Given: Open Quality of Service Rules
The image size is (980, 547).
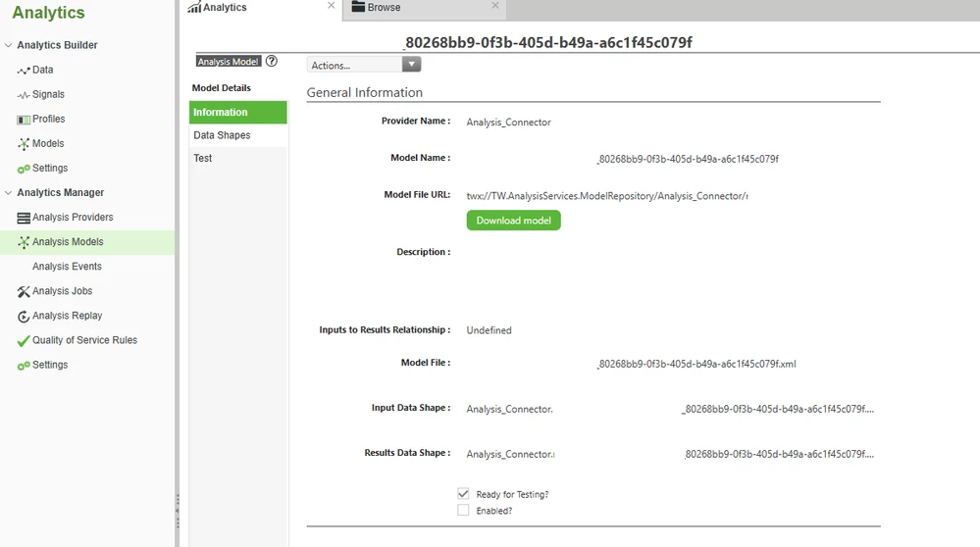Looking at the screenshot, I should coord(85,340).
